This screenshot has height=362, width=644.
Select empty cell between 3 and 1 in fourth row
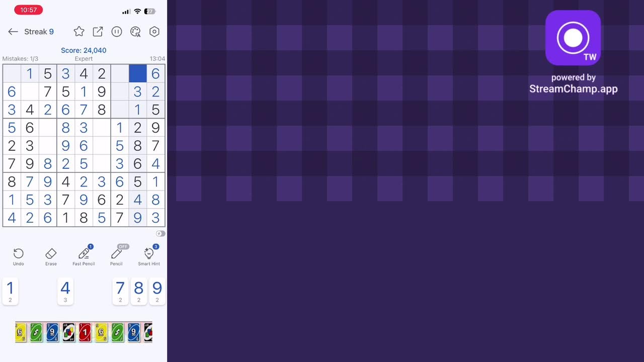[x=102, y=128]
